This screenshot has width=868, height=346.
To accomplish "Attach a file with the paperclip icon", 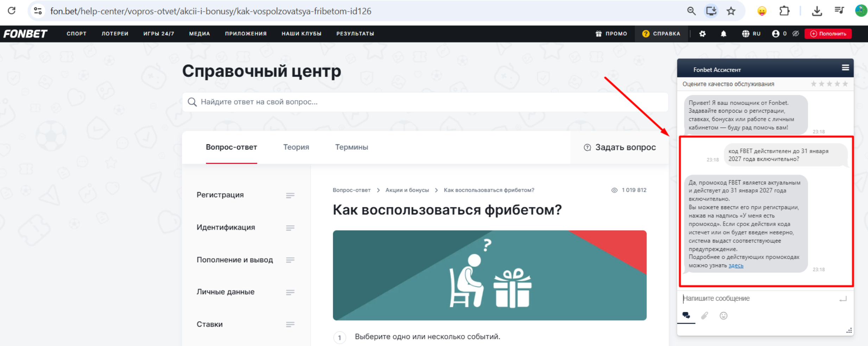I will coord(704,316).
